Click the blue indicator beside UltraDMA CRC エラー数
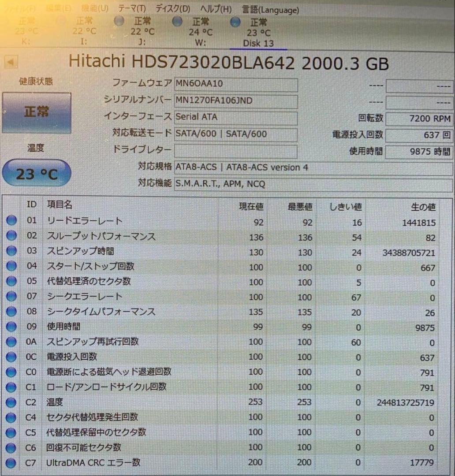This screenshot has height=476, width=455. (11, 463)
